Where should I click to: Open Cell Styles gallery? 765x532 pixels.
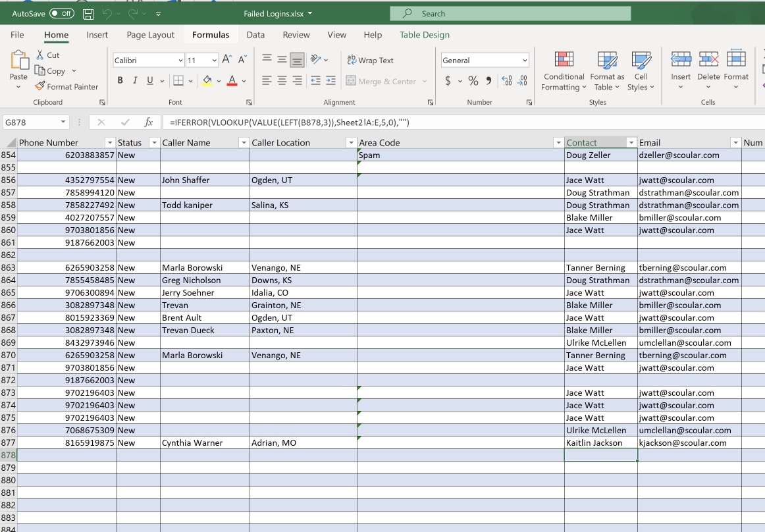(x=641, y=71)
